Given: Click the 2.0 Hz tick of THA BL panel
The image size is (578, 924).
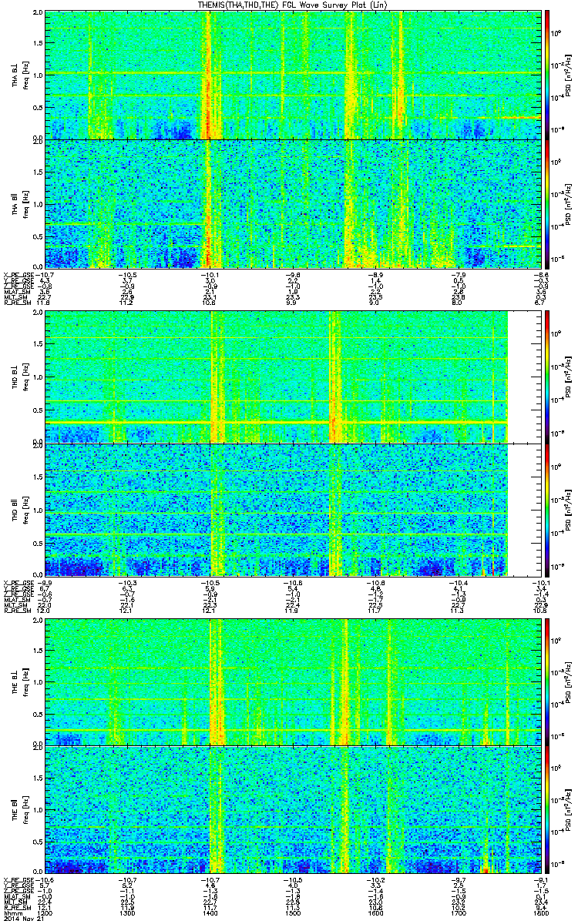Looking at the screenshot, I should (x=39, y=14).
